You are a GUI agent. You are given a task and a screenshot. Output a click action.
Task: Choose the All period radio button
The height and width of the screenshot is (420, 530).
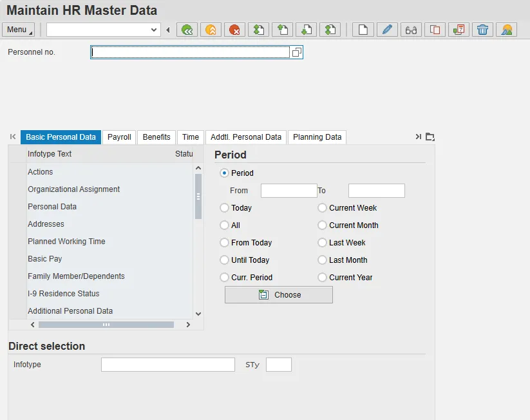pos(225,225)
